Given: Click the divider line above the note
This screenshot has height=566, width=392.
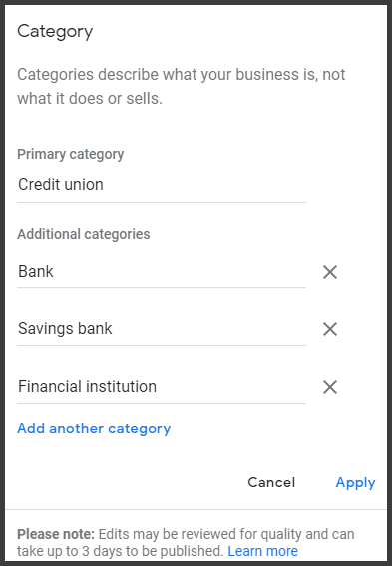Looking at the screenshot, I should click(x=196, y=510).
